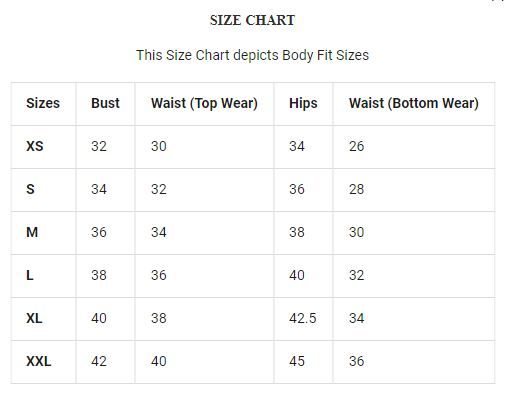505x397 pixels.
Task: Select the 'This Size Chart depicts Body Fit Sizes' text
Action: tap(252, 55)
